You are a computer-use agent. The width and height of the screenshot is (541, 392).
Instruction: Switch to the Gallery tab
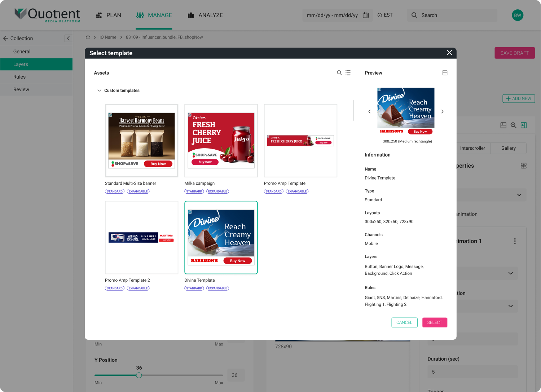point(509,148)
